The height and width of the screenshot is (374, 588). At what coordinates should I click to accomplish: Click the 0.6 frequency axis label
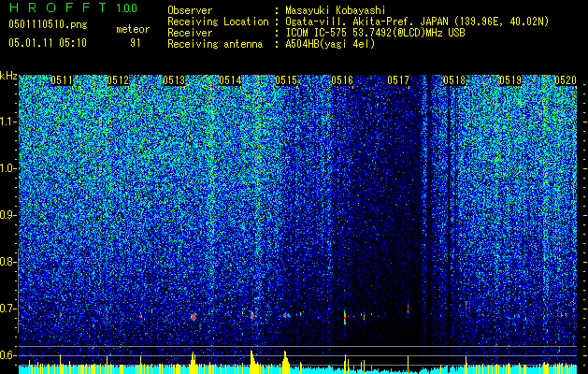(x=7, y=355)
